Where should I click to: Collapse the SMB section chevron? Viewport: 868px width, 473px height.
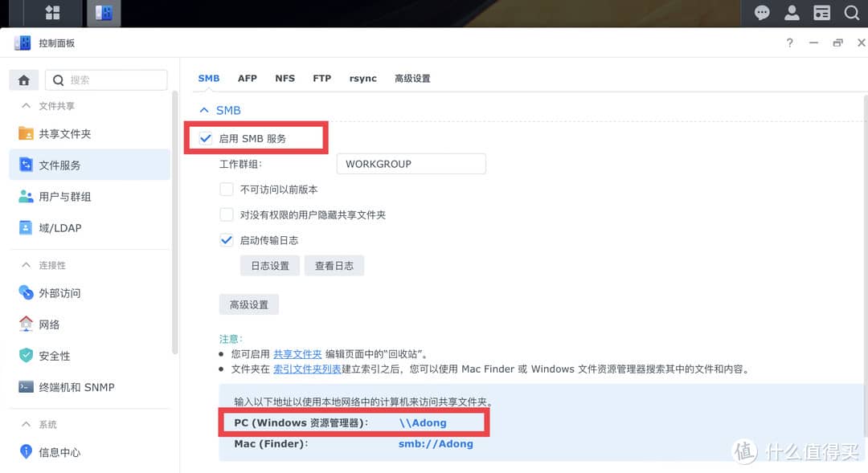pos(204,110)
